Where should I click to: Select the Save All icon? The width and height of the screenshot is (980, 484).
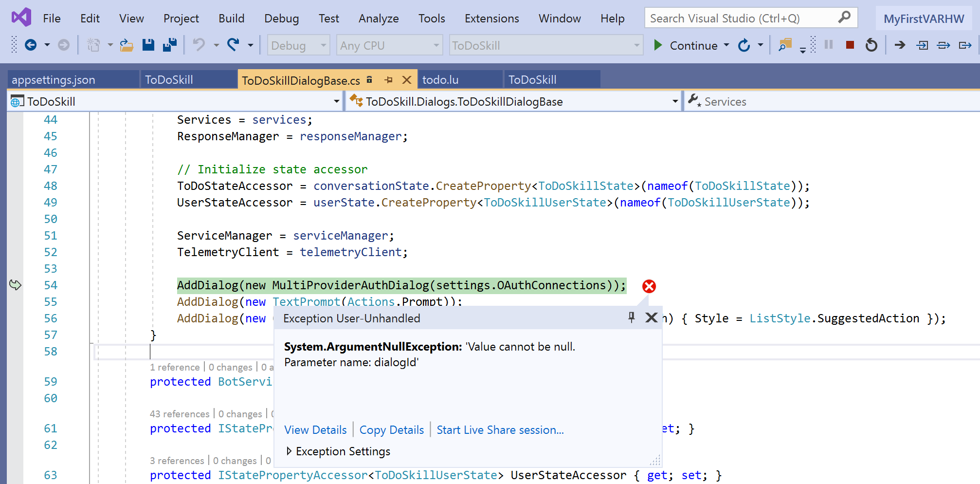click(169, 44)
